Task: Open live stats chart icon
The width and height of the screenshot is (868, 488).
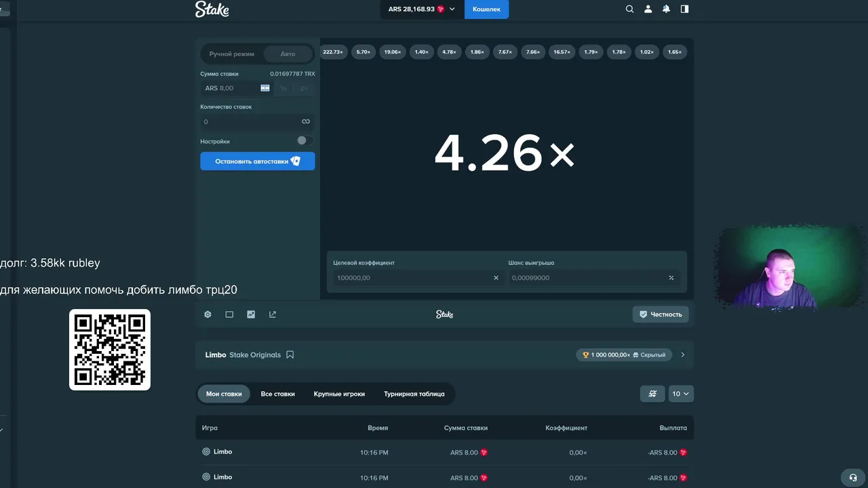Action: (251, 314)
